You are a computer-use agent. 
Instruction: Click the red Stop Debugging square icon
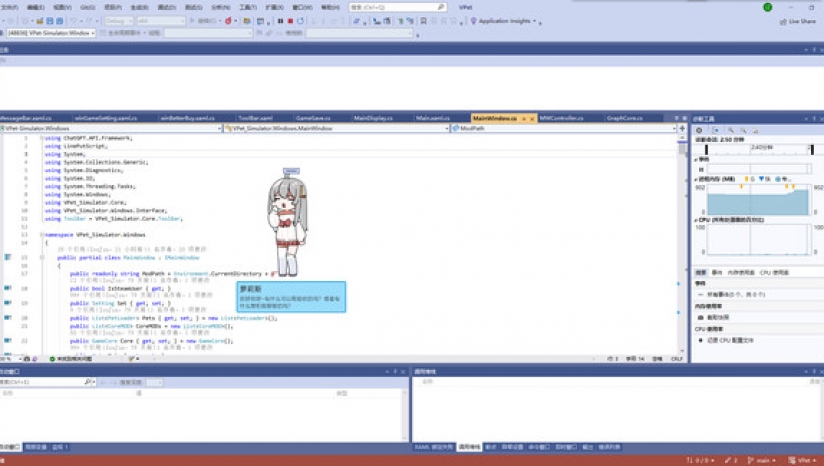click(x=290, y=20)
